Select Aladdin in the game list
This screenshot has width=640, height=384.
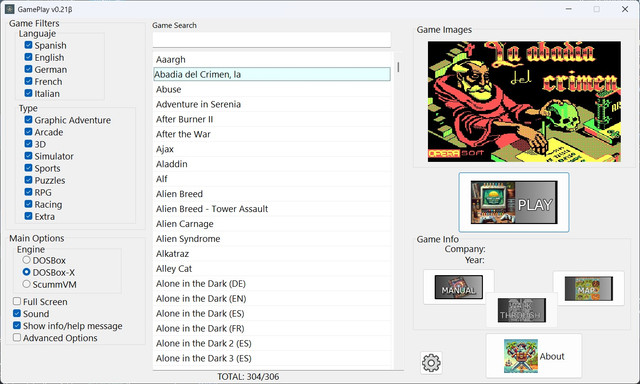click(x=272, y=164)
